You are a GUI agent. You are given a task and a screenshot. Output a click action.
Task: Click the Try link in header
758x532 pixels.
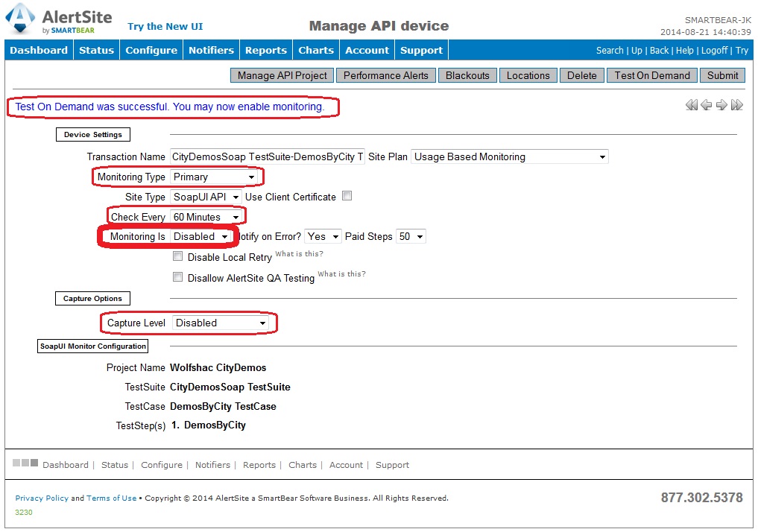click(742, 50)
